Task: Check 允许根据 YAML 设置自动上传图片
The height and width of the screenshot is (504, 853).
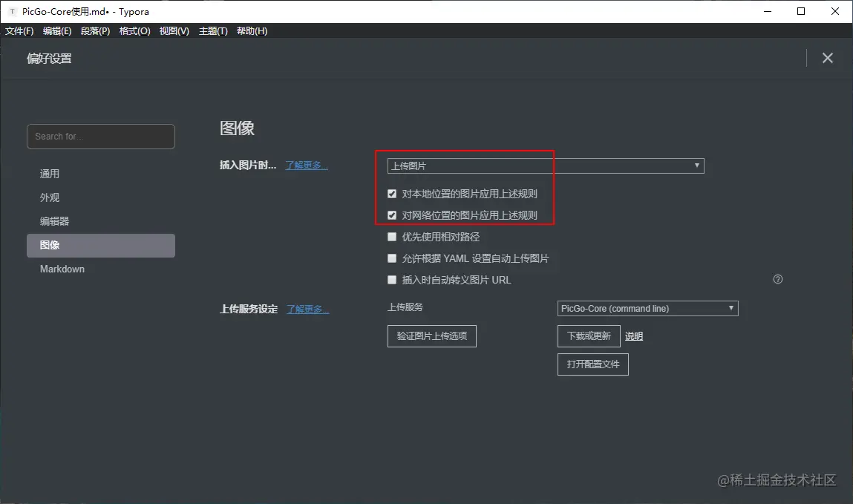Action: point(391,258)
